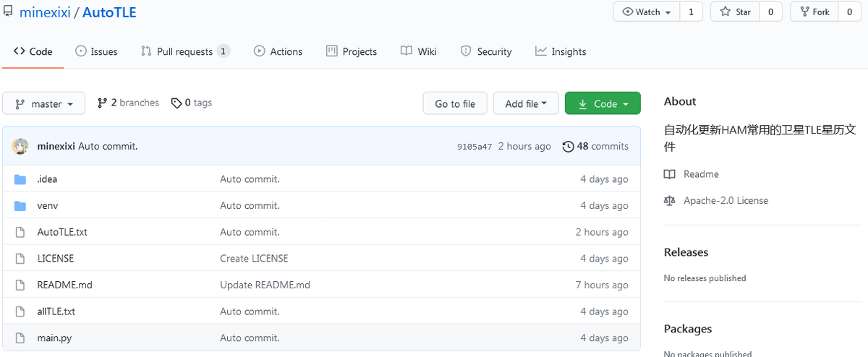Click the main.py file icon

point(20,338)
